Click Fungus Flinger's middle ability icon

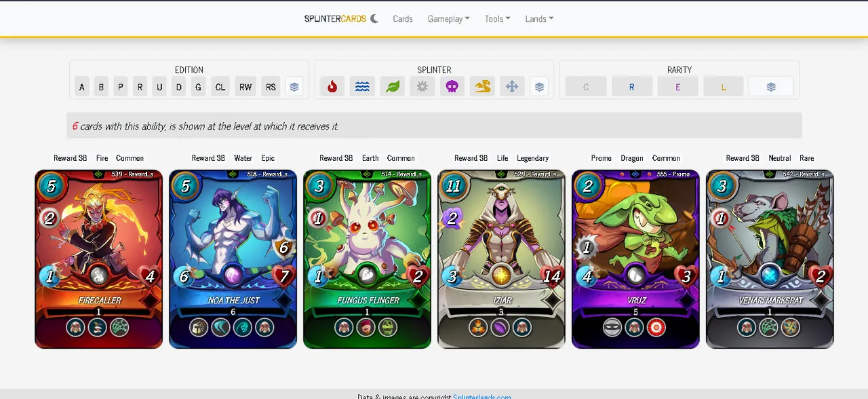(366, 328)
